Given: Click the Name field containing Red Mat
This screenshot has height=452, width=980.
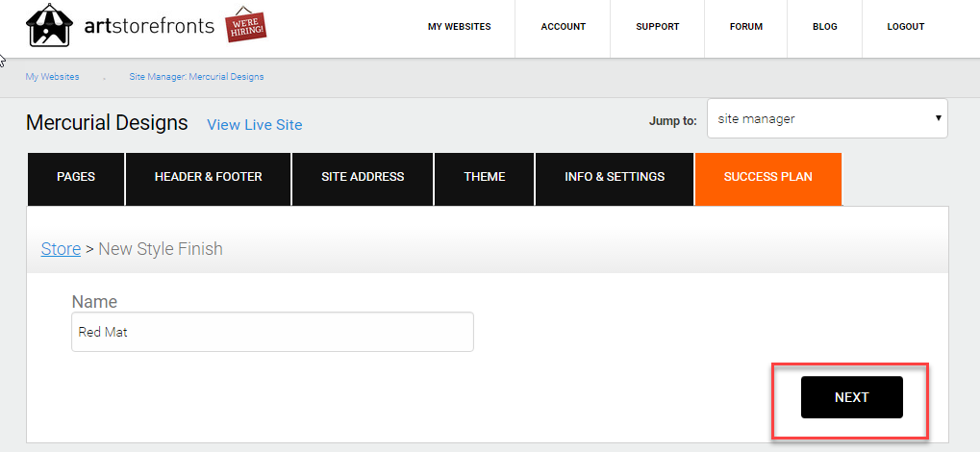Looking at the screenshot, I should [x=272, y=332].
